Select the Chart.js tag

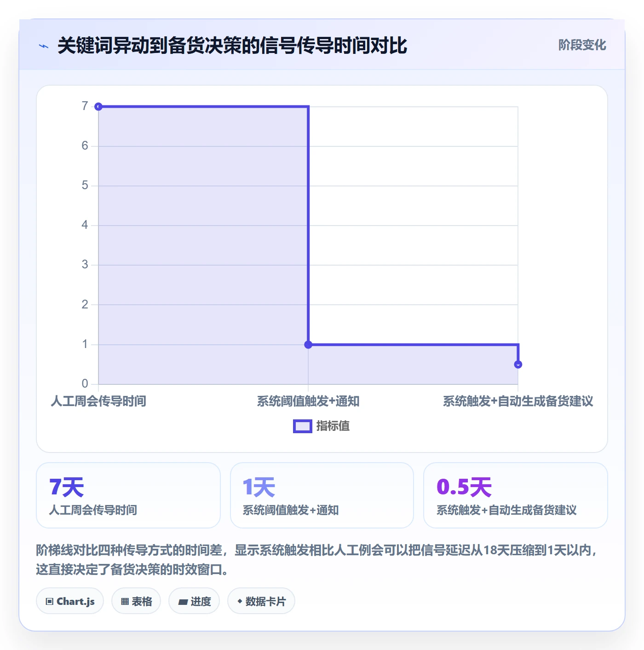click(70, 601)
